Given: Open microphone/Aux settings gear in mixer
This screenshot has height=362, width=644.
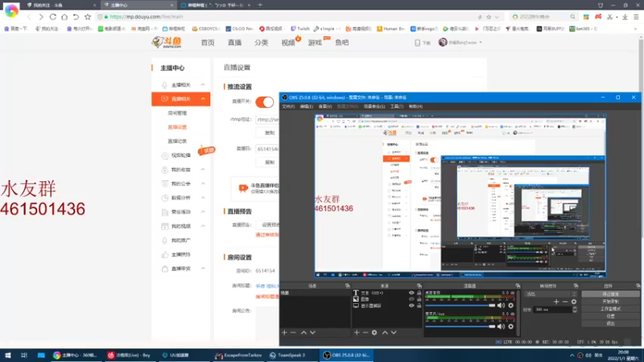Looking at the screenshot, I should click(x=510, y=327).
